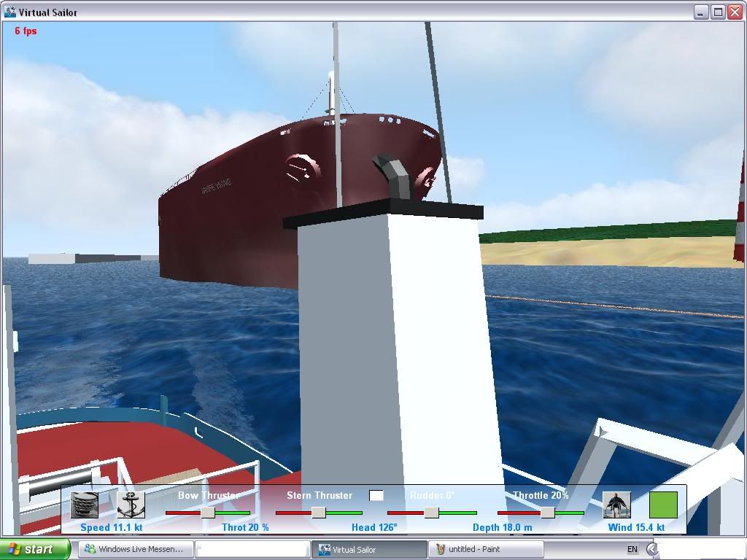
Task: Toggle the white box beside Stern Thruster
Action: tap(376, 496)
